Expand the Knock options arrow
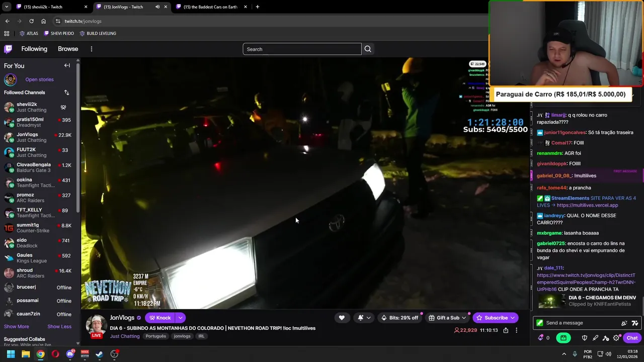 coord(180,318)
